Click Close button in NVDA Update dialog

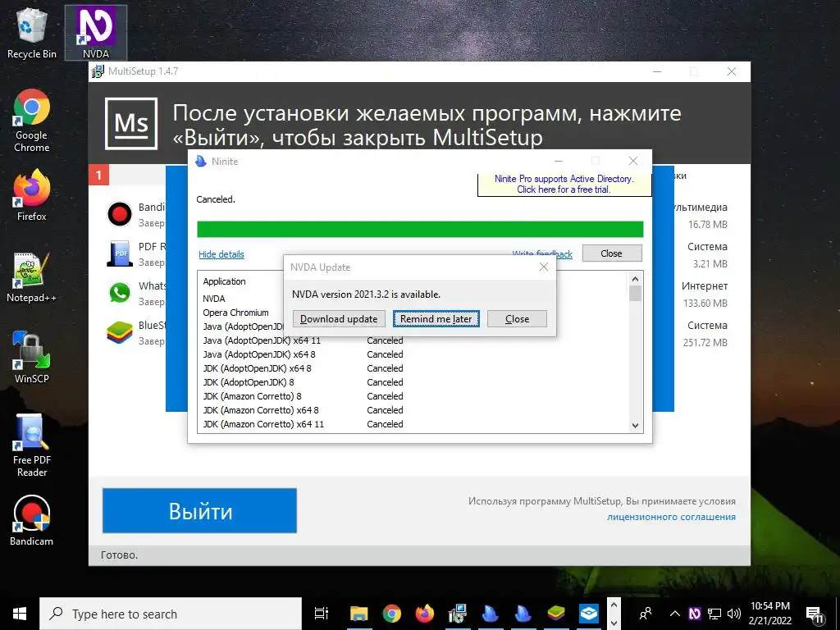pos(517,319)
